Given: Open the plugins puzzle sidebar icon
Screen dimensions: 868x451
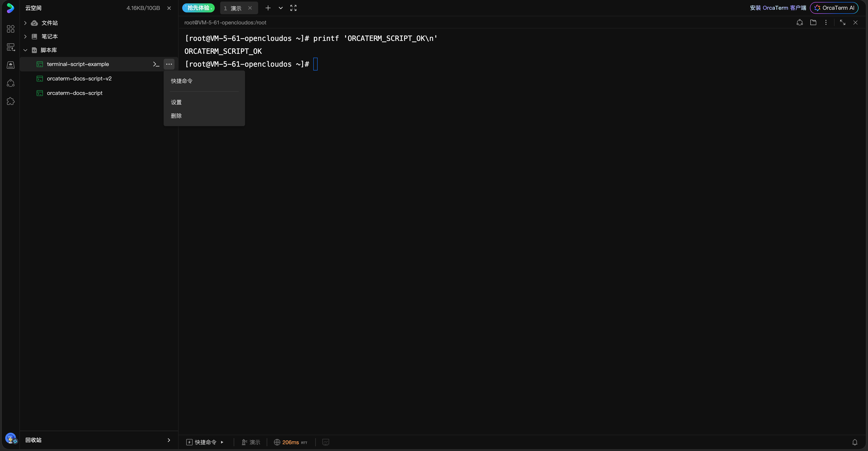Looking at the screenshot, I should [10, 101].
